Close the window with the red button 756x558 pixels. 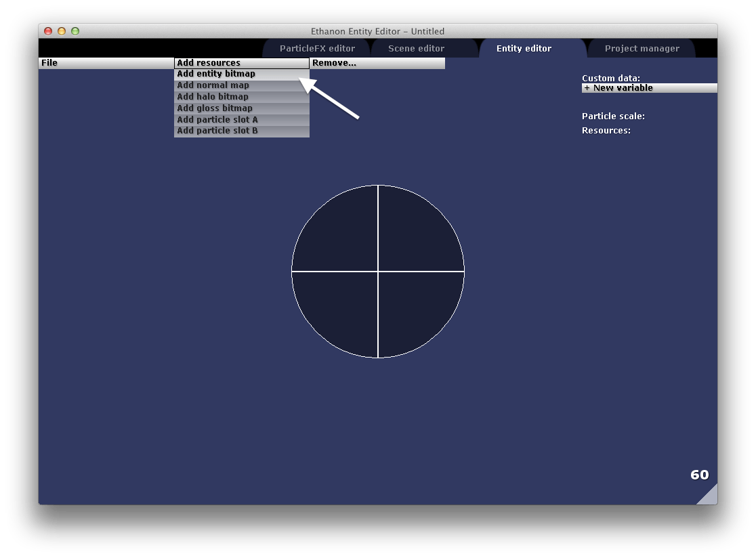[48, 31]
